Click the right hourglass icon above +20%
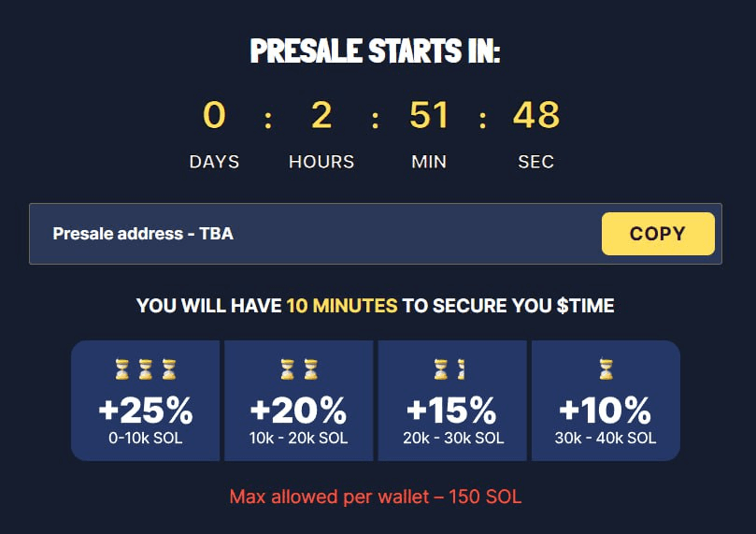The width and height of the screenshot is (756, 534). click(311, 369)
